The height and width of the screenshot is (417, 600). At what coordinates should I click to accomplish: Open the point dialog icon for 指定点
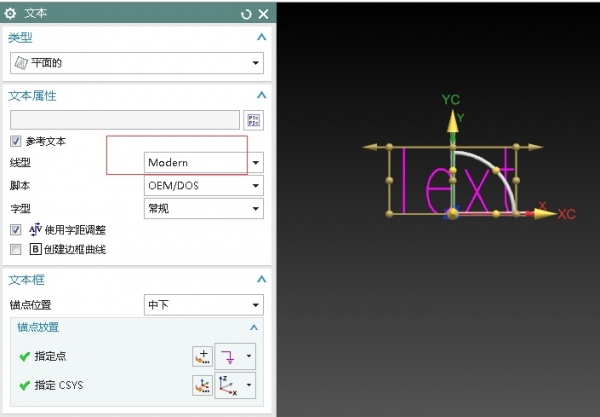click(x=202, y=357)
